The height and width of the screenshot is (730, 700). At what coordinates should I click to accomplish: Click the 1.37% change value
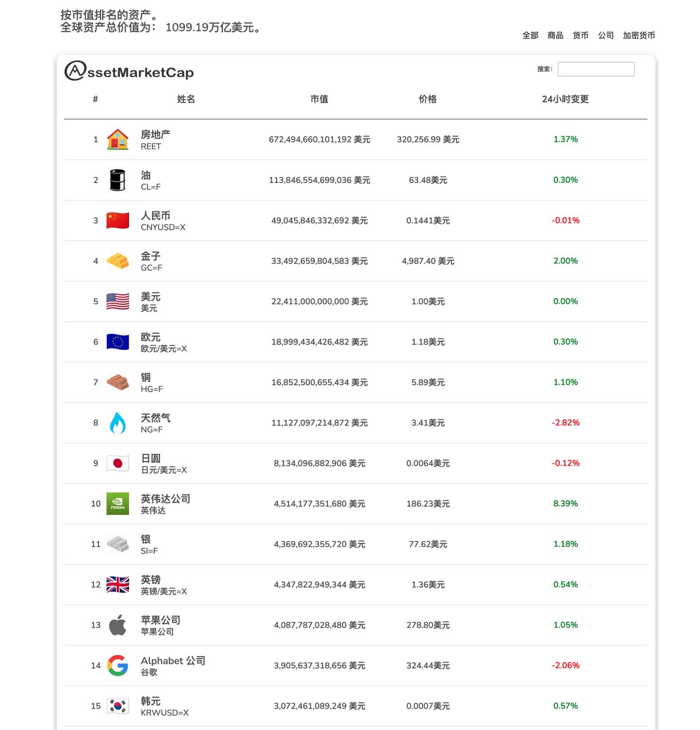pyautogui.click(x=565, y=139)
